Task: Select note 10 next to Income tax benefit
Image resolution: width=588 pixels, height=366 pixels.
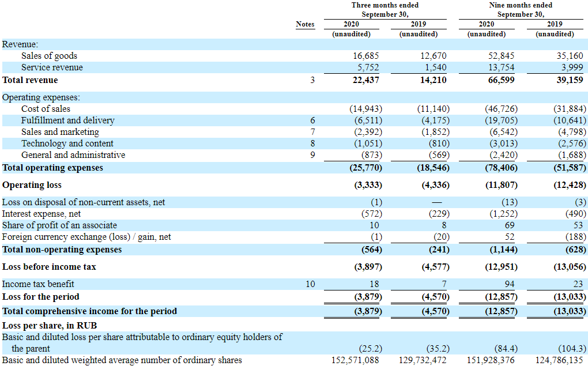Action: tap(310, 284)
